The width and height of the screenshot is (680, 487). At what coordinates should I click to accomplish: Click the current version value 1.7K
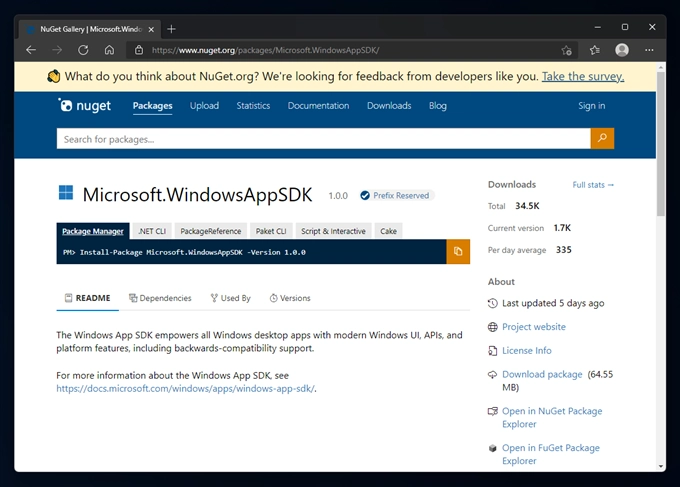pos(562,228)
